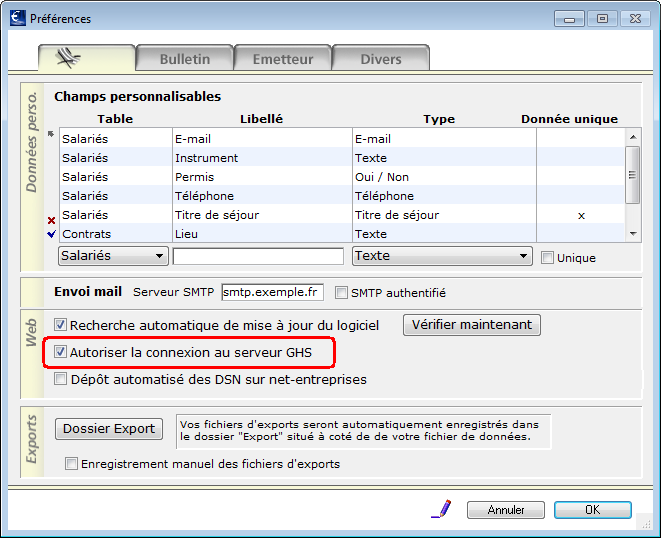Select the Instrument row label
661x538 pixels.
coord(262,158)
